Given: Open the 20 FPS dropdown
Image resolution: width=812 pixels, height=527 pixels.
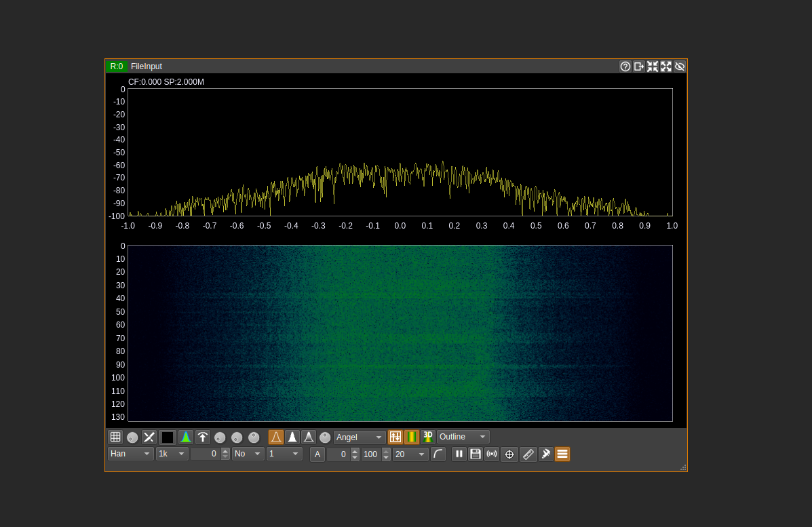Looking at the screenshot, I should pos(410,454).
